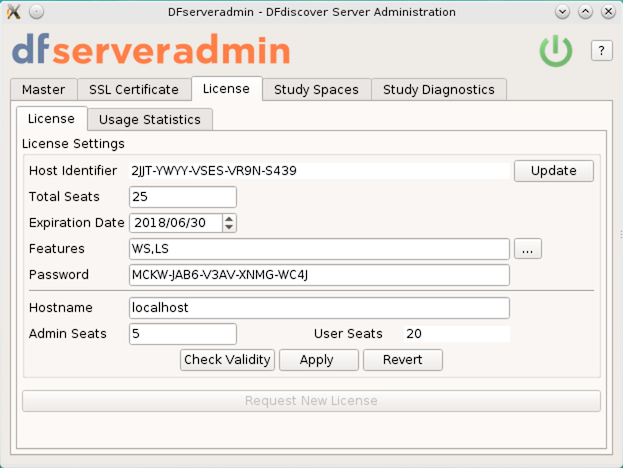Decrease the Expiration Date with down arrow
This screenshot has height=468, width=623.
click(x=229, y=227)
